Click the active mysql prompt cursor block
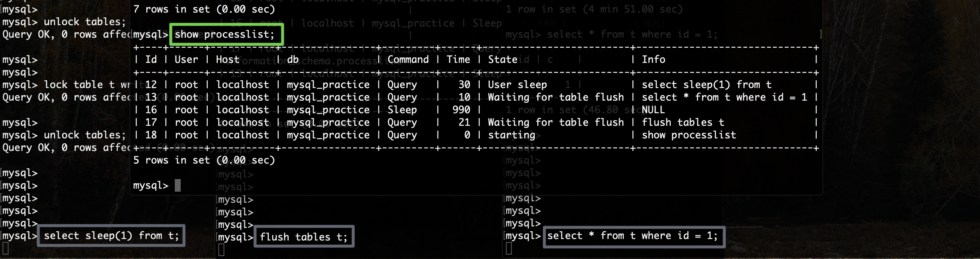This screenshot has height=259, width=980. tap(178, 185)
